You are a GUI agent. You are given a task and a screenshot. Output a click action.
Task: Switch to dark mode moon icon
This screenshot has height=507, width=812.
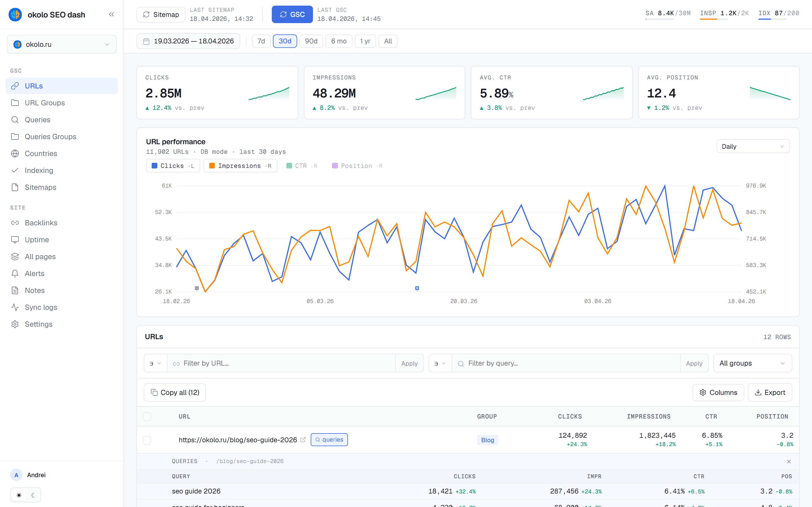pos(33,495)
